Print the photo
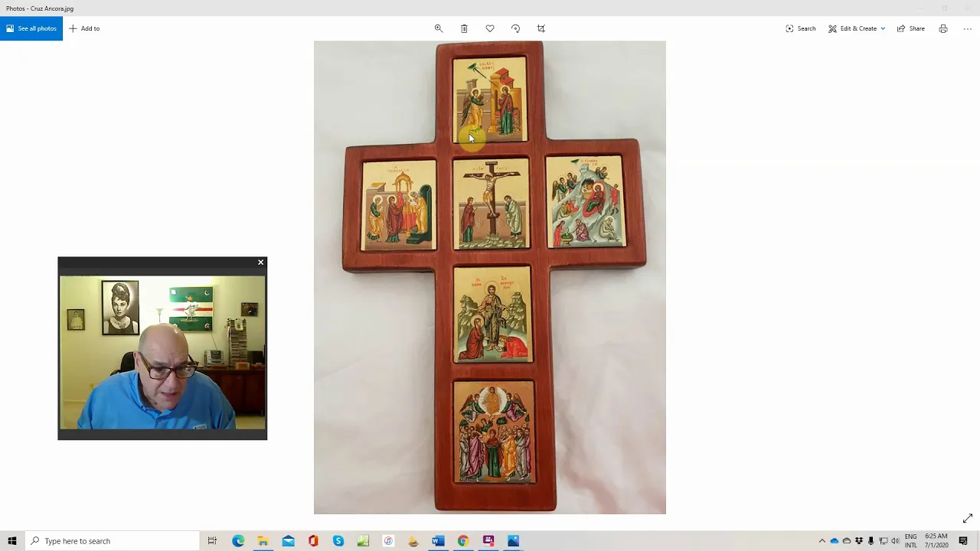Image resolution: width=980 pixels, height=551 pixels. click(943, 28)
